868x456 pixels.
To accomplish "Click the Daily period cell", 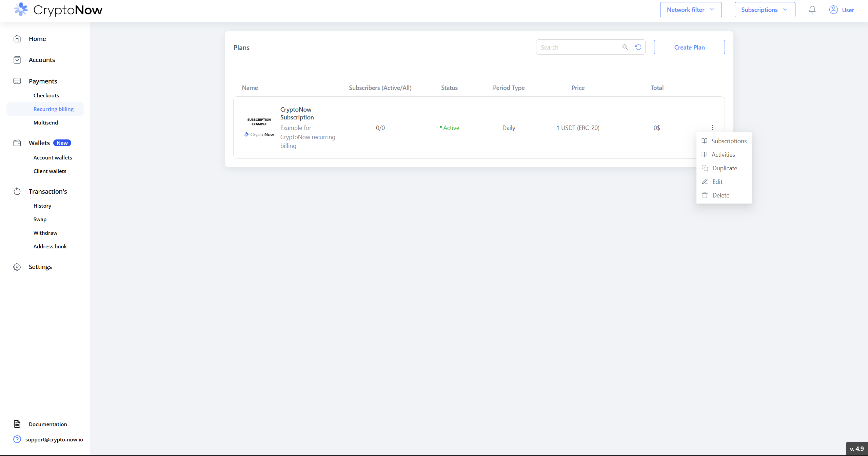I will [x=509, y=128].
